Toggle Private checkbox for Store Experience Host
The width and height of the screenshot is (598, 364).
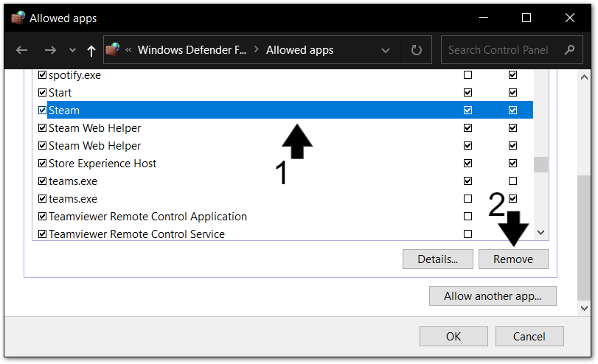coord(467,163)
